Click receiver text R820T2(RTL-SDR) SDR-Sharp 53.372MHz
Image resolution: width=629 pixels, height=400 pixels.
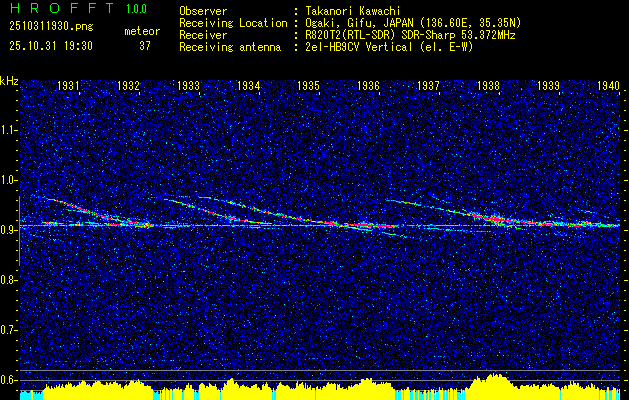click(410, 35)
